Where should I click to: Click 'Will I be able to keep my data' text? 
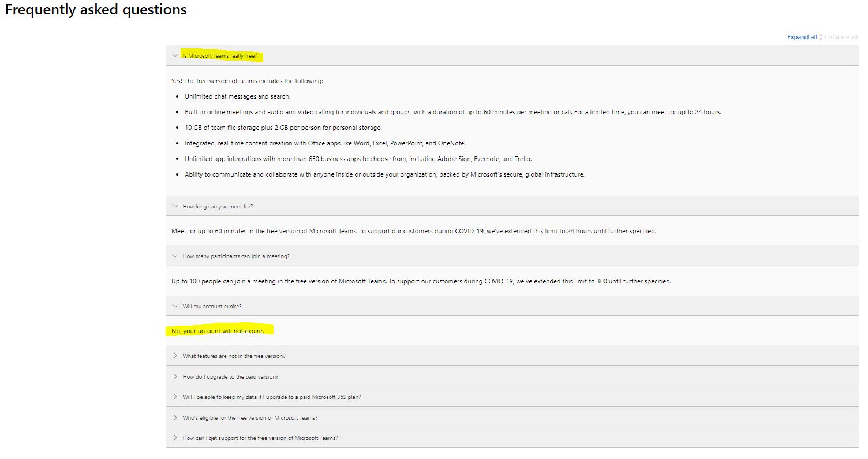point(272,397)
